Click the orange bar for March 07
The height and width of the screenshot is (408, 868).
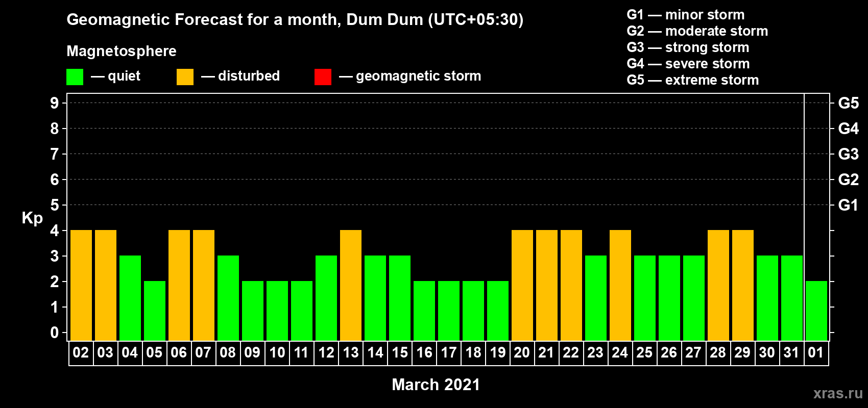(x=204, y=285)
